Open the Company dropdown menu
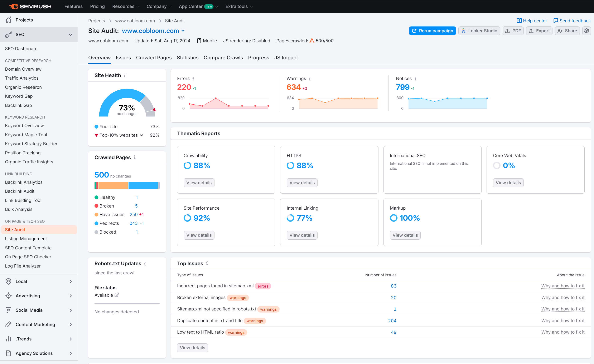The image size is (594, 364). (159, 6)
